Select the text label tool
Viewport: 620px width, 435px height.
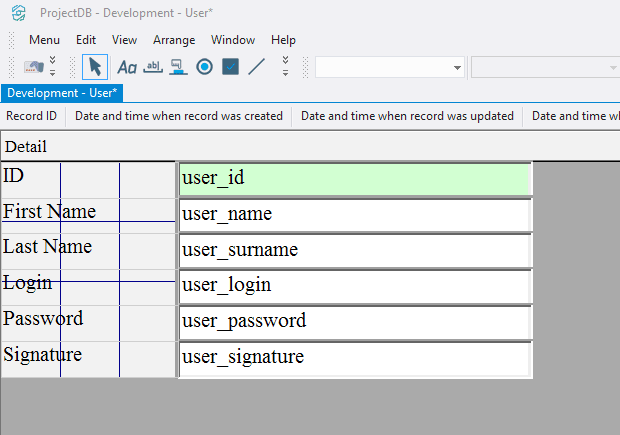(x=127, y=67)
